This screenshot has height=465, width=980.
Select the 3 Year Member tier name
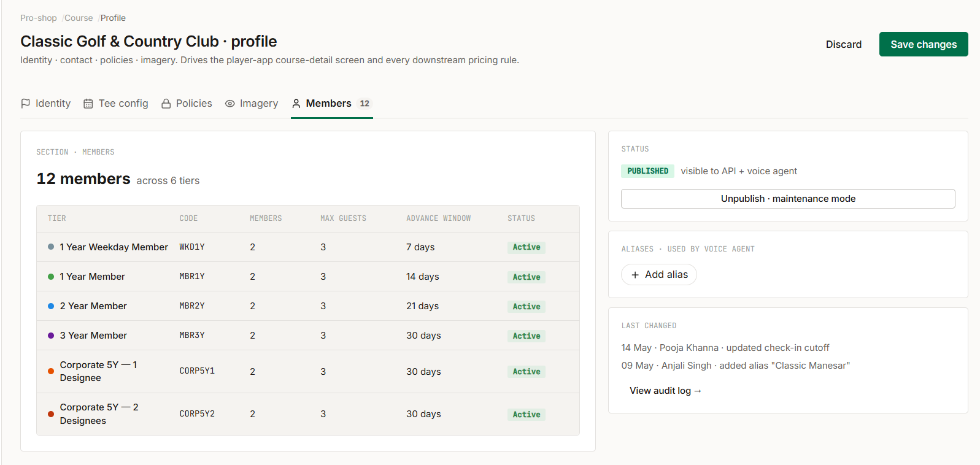93,336
